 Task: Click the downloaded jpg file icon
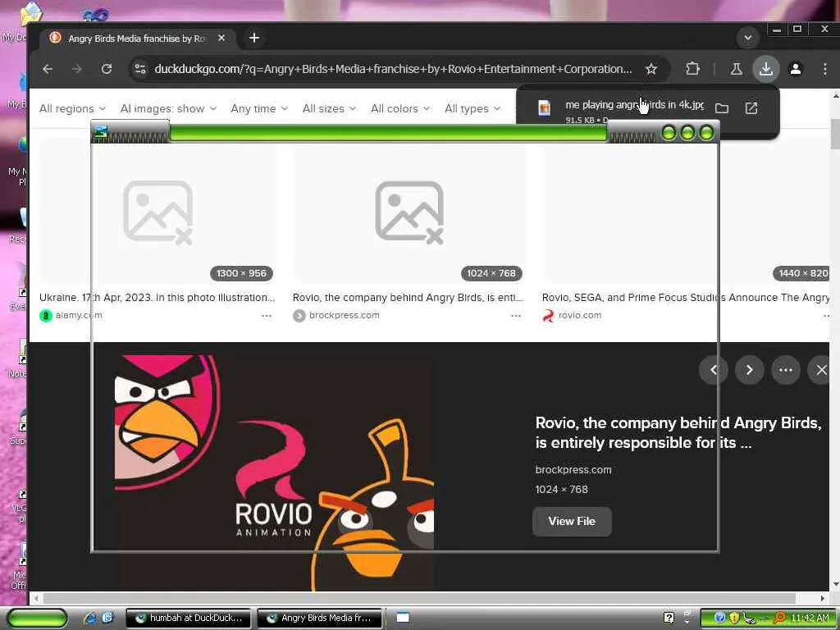(544, 108)
